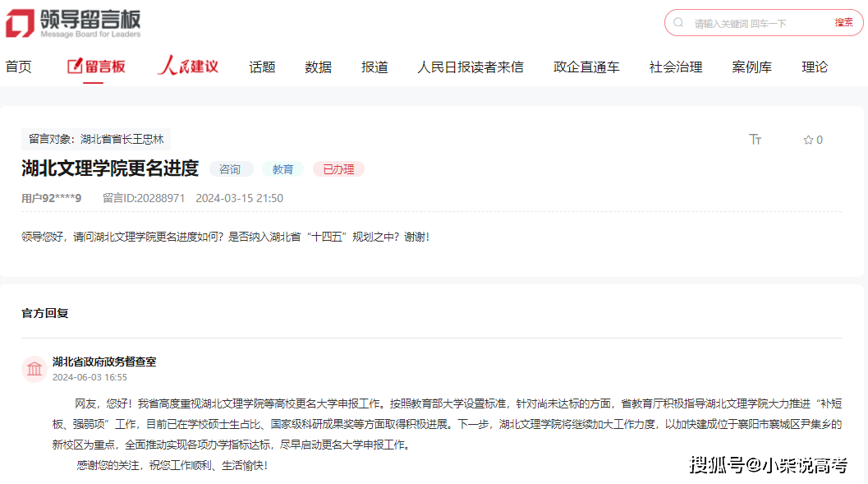The width and height of the screenshot is (868, 484).
Task: Click the magnifier icon in search box
Action: pos(679,23)
